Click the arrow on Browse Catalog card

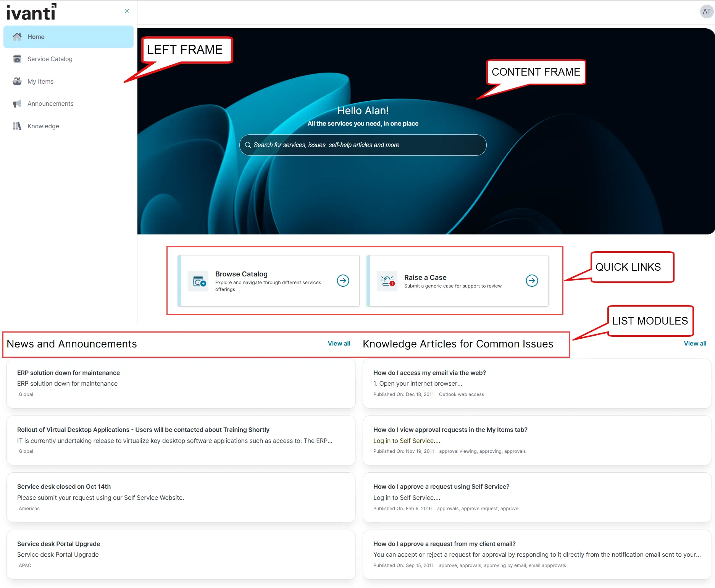(x=343, y=281)
